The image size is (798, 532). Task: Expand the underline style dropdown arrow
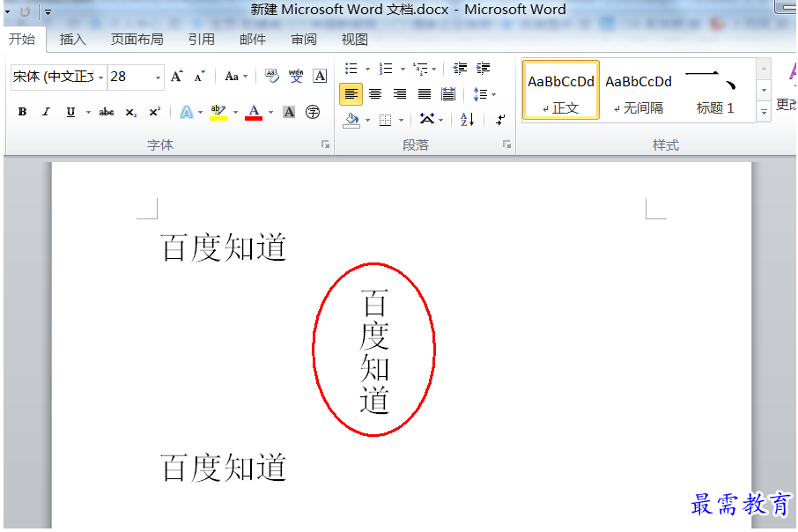pos(88,113)
